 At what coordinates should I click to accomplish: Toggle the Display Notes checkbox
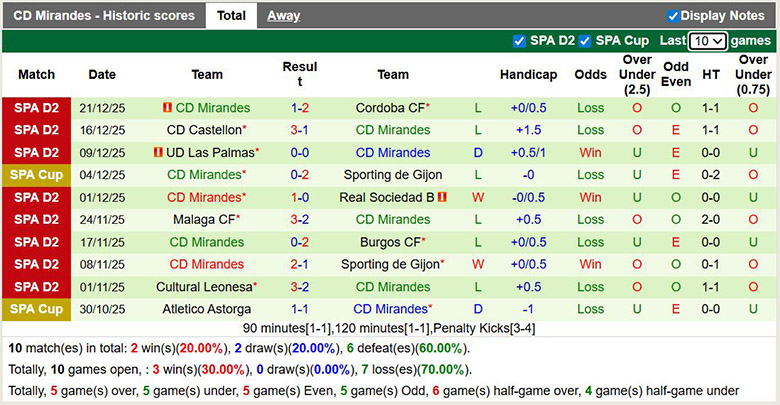[x=673, y=16]
